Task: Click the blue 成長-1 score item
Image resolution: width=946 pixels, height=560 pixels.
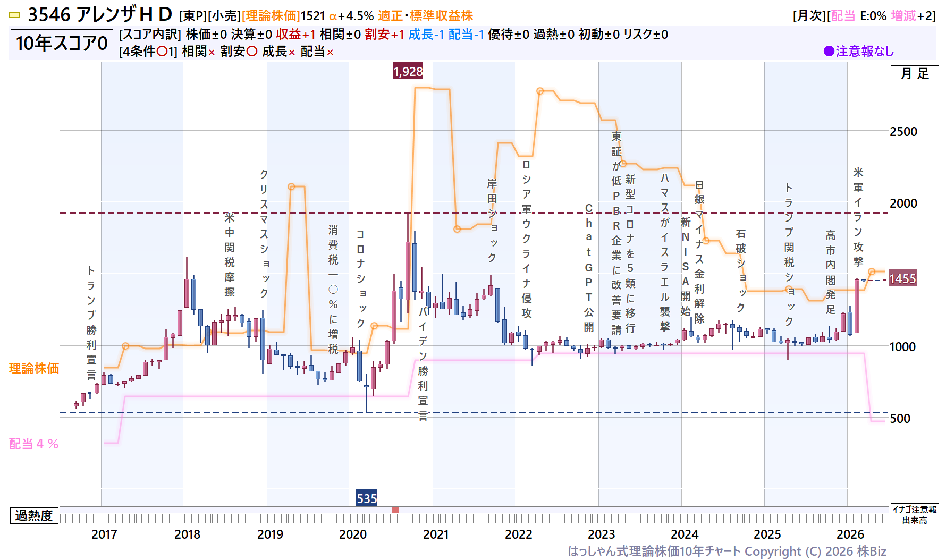Action: pyautogui.click(x=426, y=35)
